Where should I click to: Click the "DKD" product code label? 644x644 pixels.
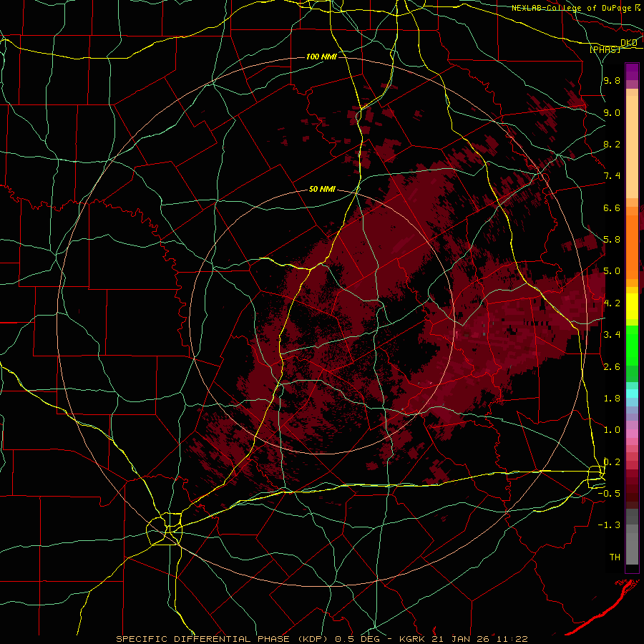629,43
